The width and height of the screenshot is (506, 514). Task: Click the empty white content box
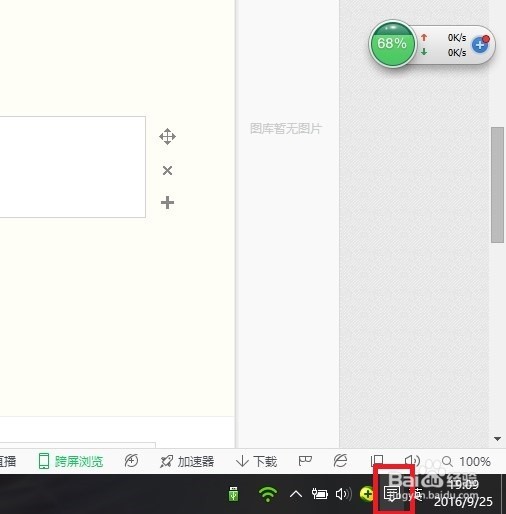tap(72, 167)
